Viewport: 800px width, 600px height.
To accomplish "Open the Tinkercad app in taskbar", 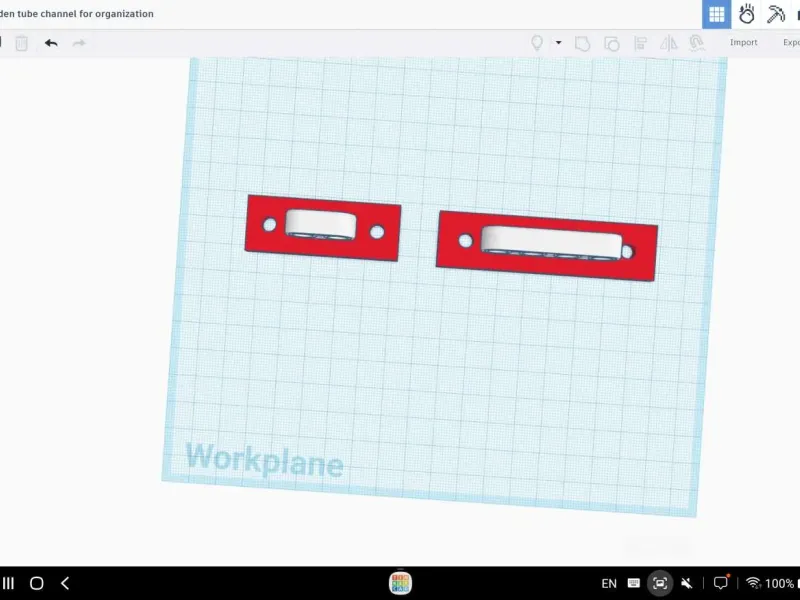I will click(x=400, y=583).
